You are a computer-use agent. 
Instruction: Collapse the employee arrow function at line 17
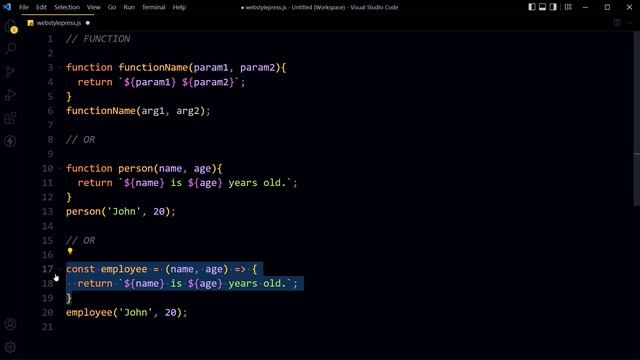pos(60,269)
